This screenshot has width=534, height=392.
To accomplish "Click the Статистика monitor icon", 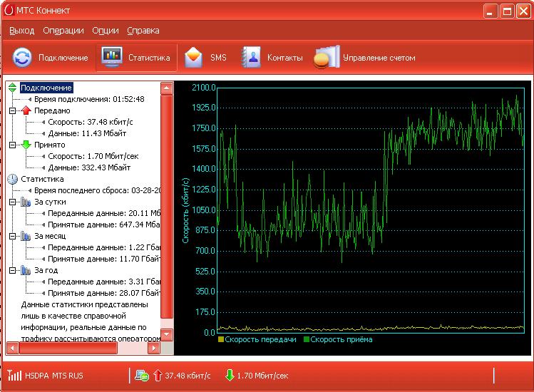I will coord(111,58).
